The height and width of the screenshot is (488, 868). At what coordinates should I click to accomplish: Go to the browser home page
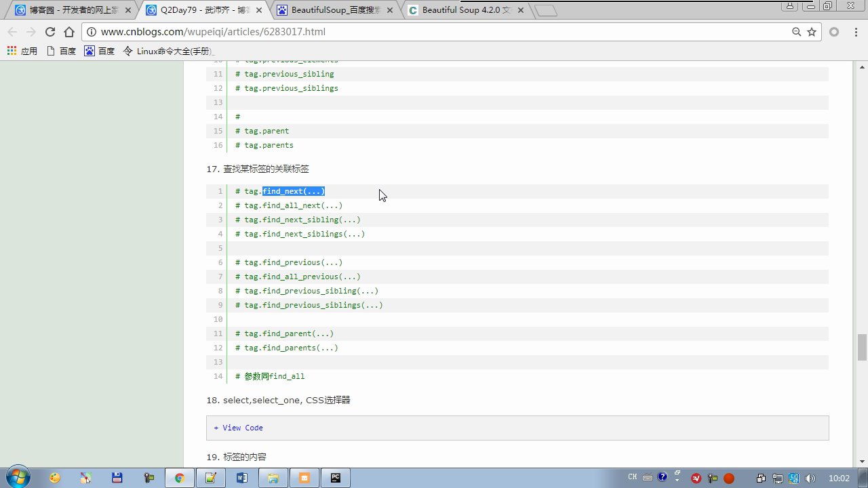click(68, 32)
